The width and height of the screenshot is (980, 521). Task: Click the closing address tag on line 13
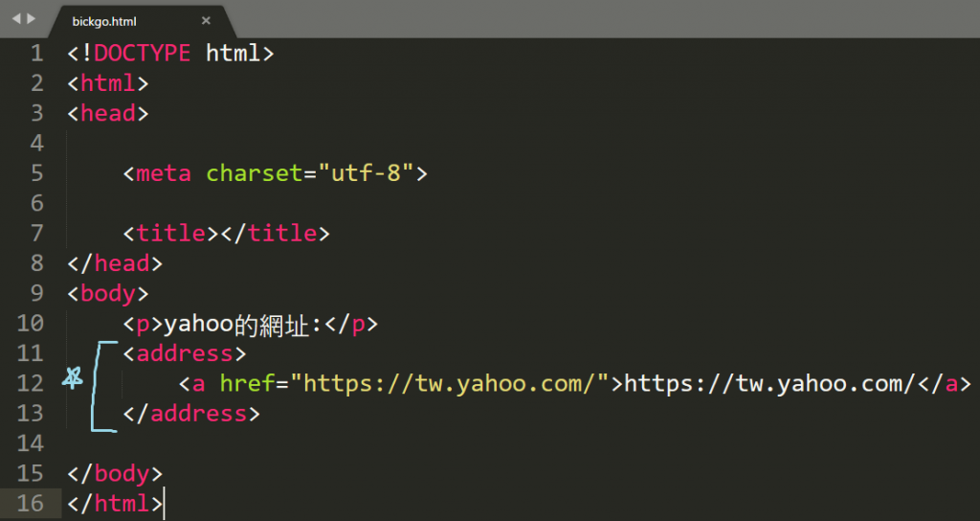191,414
